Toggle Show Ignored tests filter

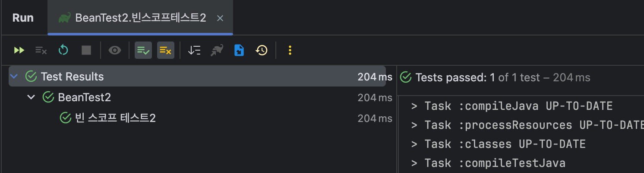tap(166, 51)
